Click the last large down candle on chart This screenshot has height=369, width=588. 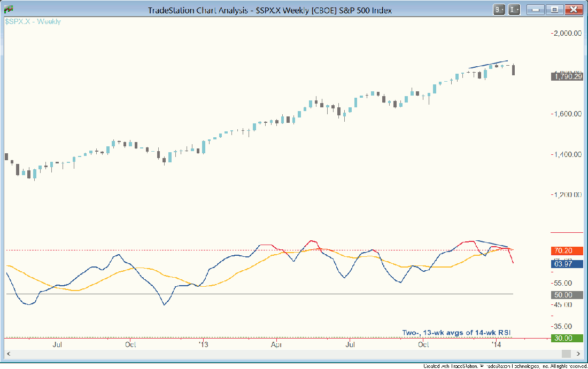(514, 69)
